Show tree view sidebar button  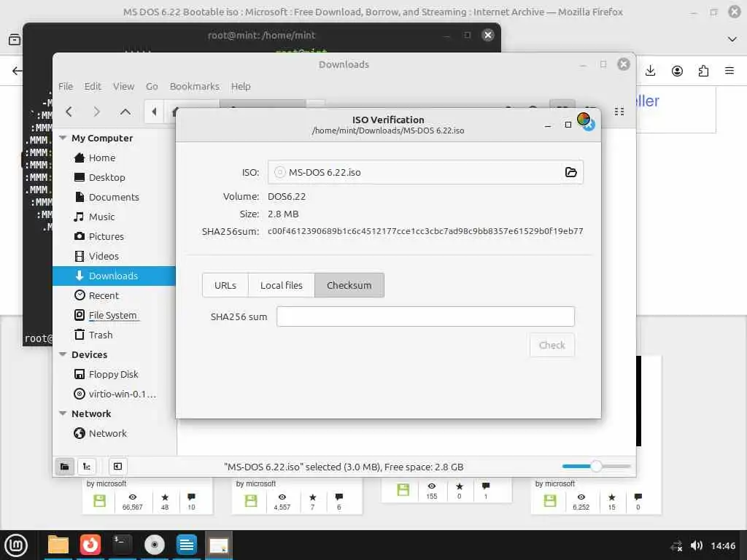click(87, 466)
